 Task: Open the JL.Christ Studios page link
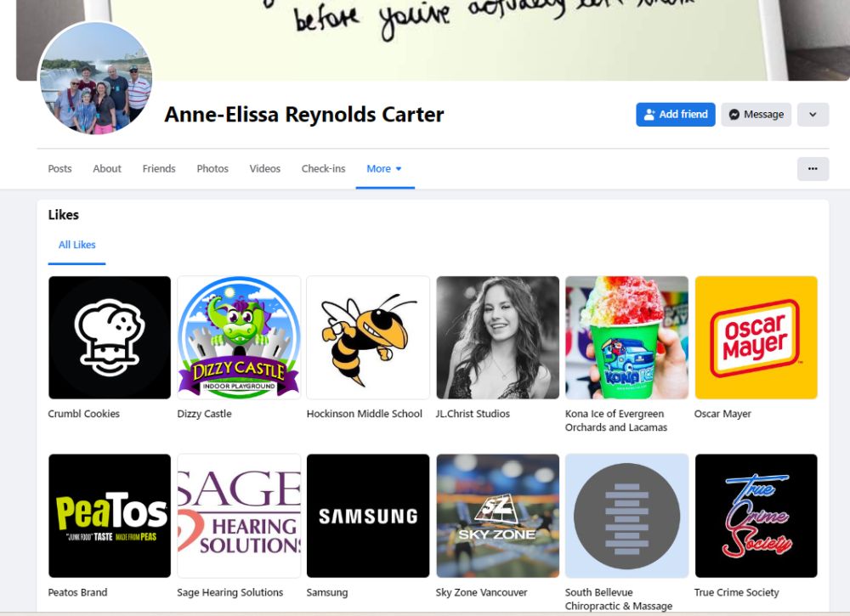pos(473,414)
